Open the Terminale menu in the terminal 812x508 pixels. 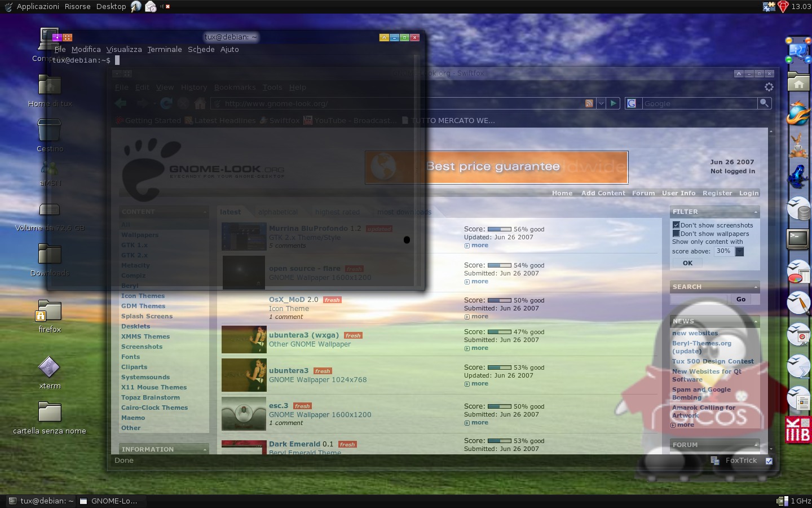pos(165,50)
